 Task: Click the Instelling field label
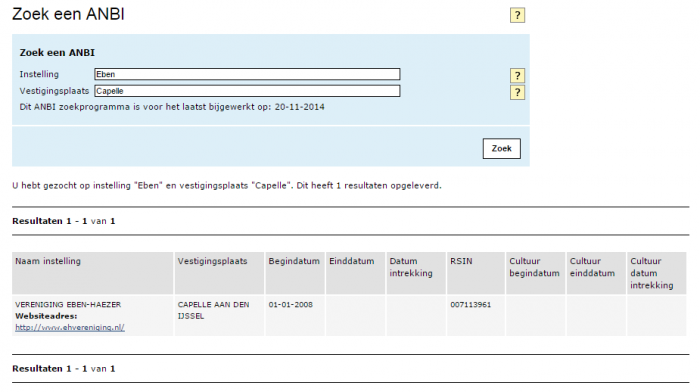click(x=39, y=74)
